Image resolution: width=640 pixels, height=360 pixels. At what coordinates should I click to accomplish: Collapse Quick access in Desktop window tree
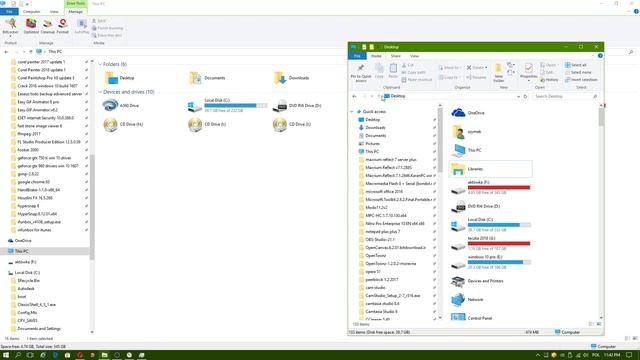pyautogui.click(x=352, y=111)
